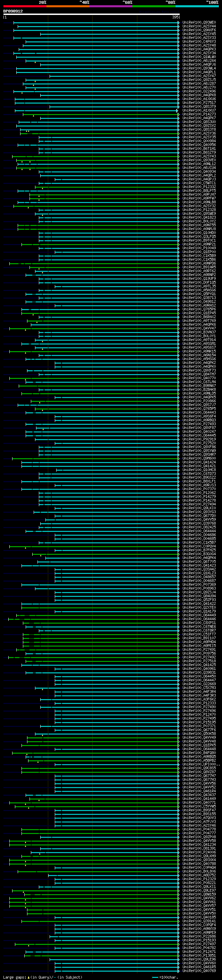Select the UniRef100_Q8S3T9 label
The width and height of the screenshot is (222, 980).
click(x=199, y=106)
